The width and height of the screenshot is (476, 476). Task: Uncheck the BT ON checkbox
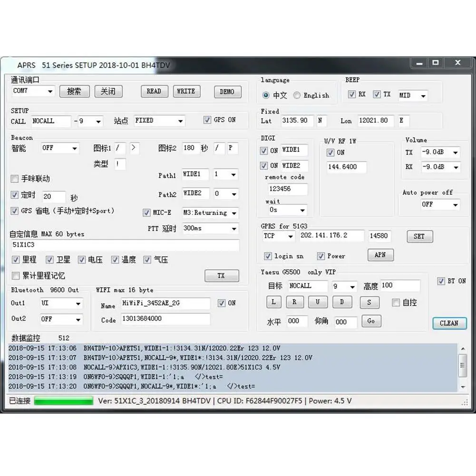click(441, 281)
